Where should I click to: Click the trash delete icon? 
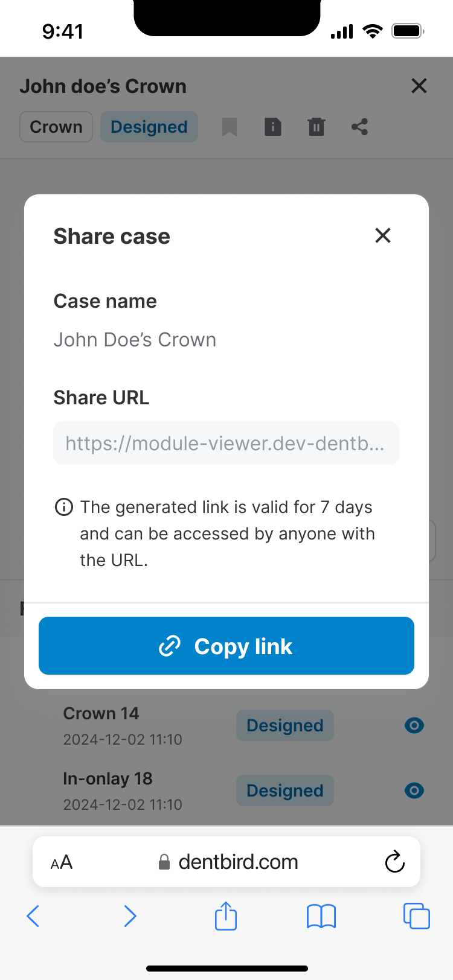pos(316,127)
